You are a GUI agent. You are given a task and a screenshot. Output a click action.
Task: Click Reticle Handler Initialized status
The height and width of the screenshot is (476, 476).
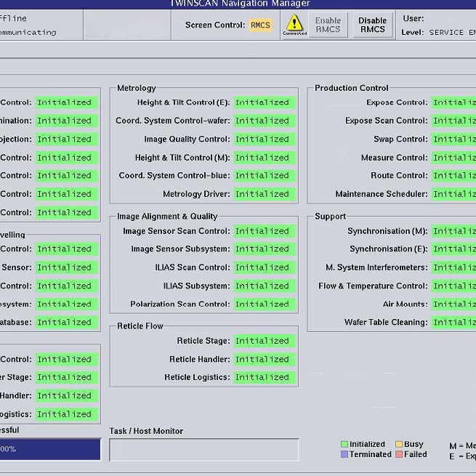tap(264, 359)
